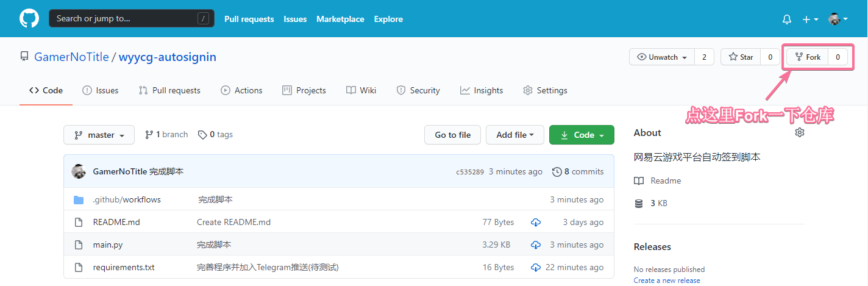The height and width of the screenshot is (286, 868).
Task: Open the Wiki tab
Action: coord(361,90)
